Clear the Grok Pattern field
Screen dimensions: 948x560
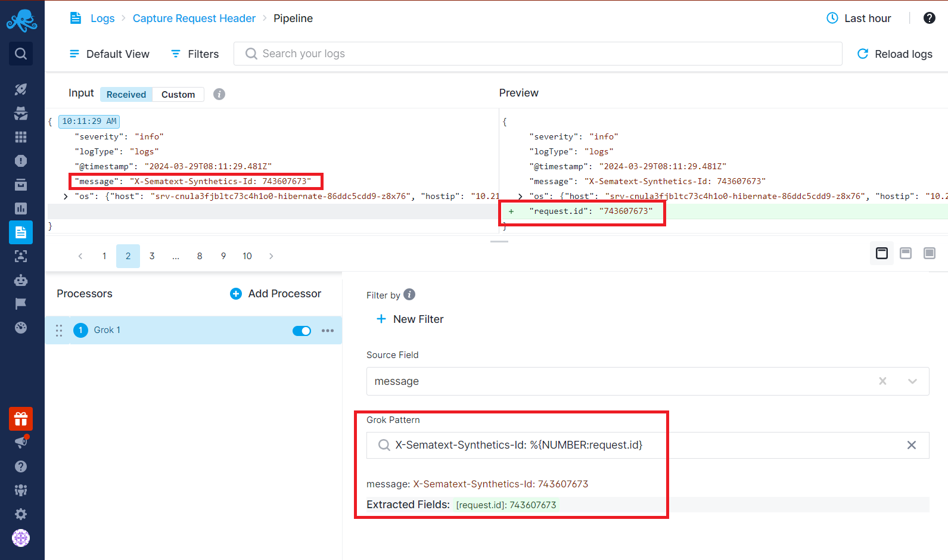[912, 445]
